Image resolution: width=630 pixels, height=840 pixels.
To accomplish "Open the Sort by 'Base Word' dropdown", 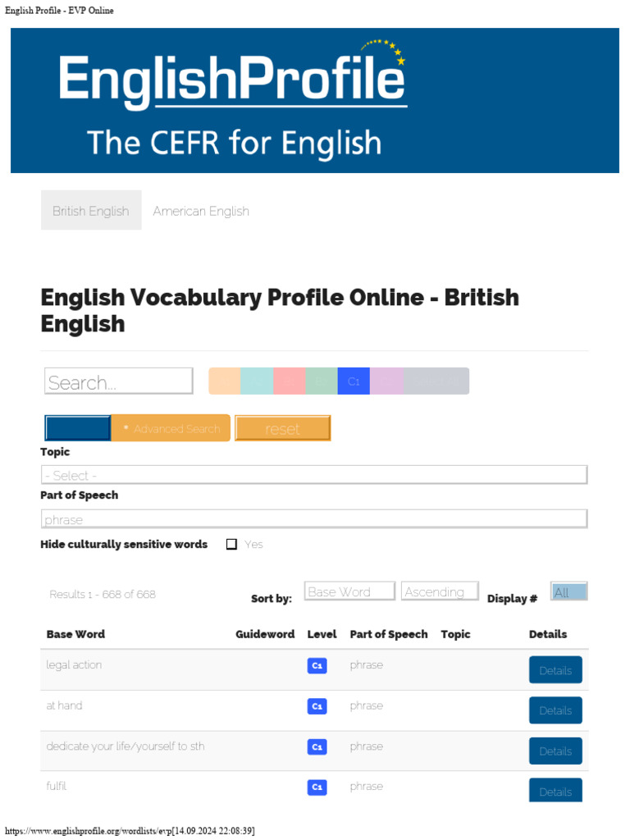I will pyautogui.click(x=349, y=591).
